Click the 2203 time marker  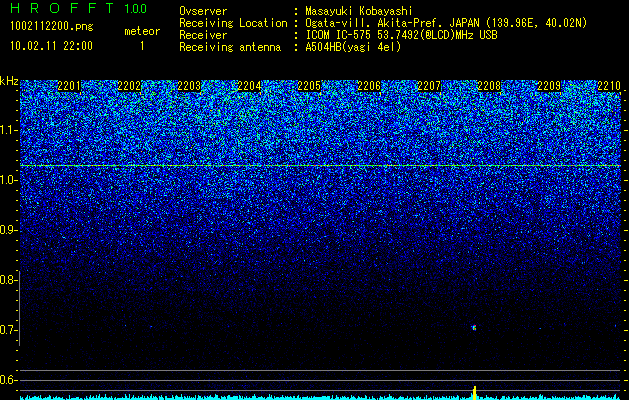(x=189, y=86)
